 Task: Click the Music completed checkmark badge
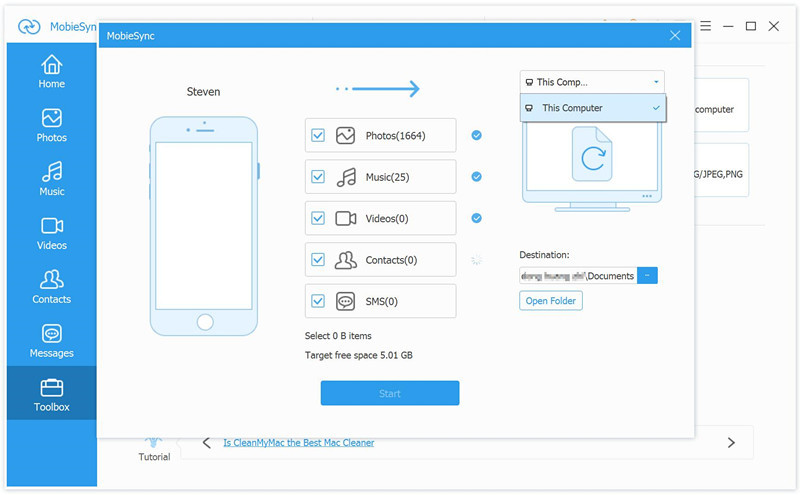click(477, 177)
